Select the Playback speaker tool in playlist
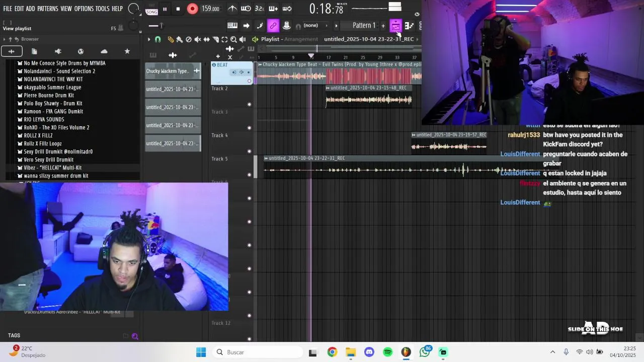 pos(243,39)
